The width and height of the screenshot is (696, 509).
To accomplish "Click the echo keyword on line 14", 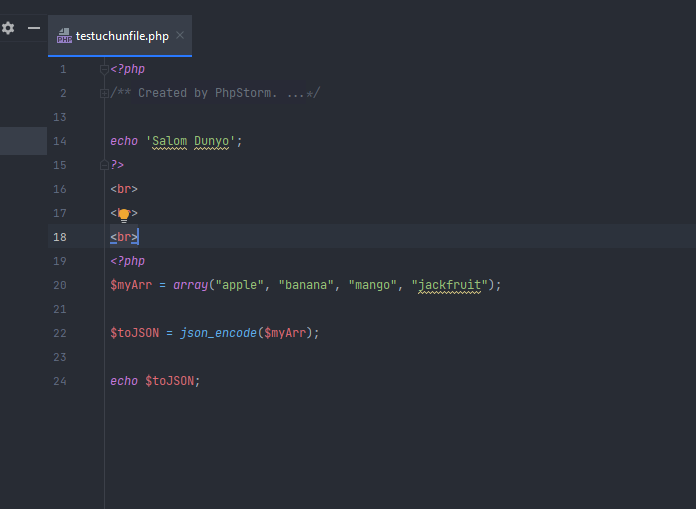I will (124, 141).
